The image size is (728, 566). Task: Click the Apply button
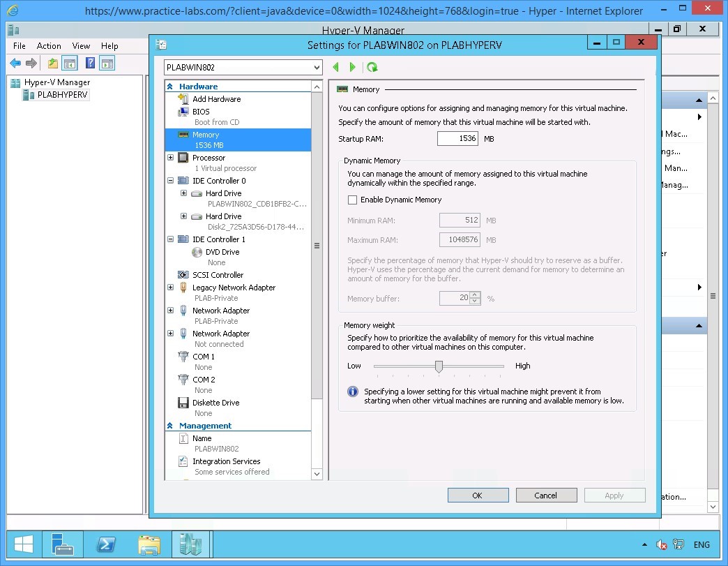tap(614, 495)
